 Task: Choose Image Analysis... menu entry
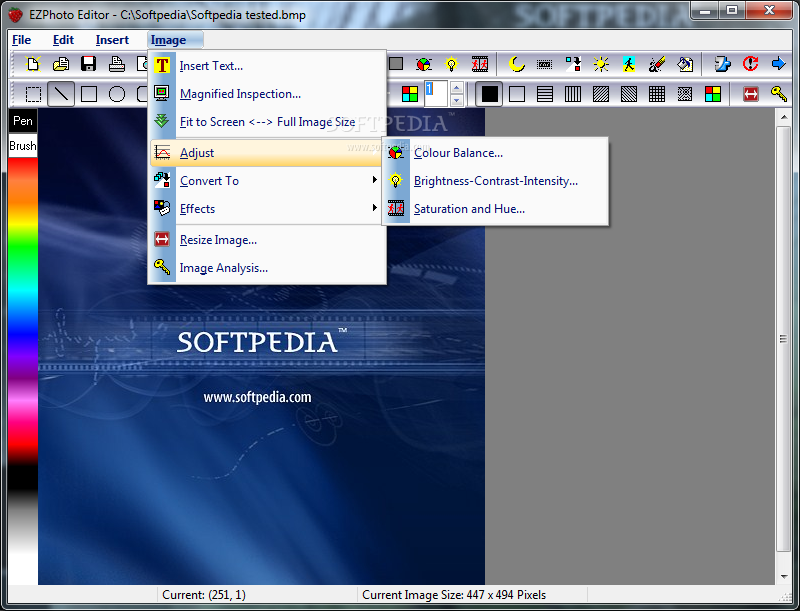(x=266, y=268)
